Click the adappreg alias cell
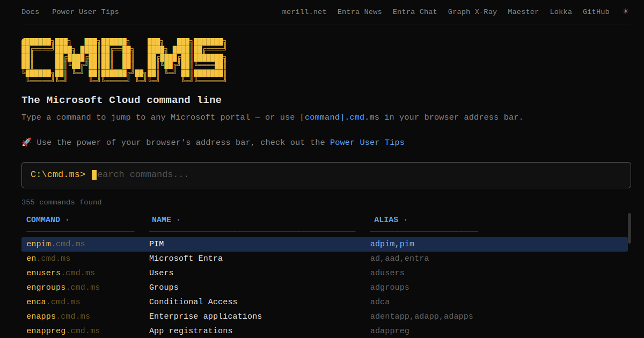Screen dimensions: 644x338 point(390,331)
